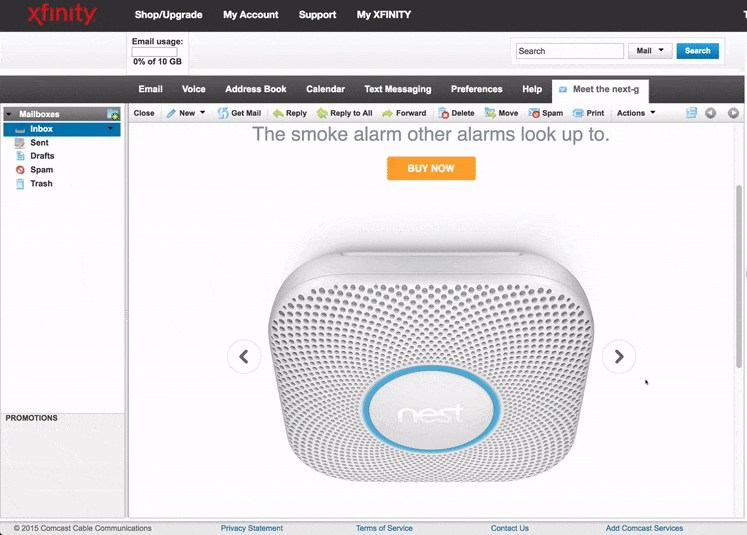Open the Inbox folder options arrow

pos(111,129)
